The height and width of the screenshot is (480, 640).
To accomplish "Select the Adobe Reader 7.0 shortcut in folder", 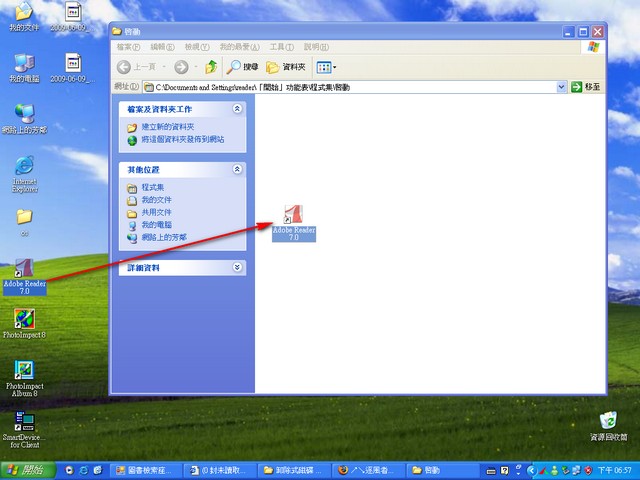I will point(294,223).
